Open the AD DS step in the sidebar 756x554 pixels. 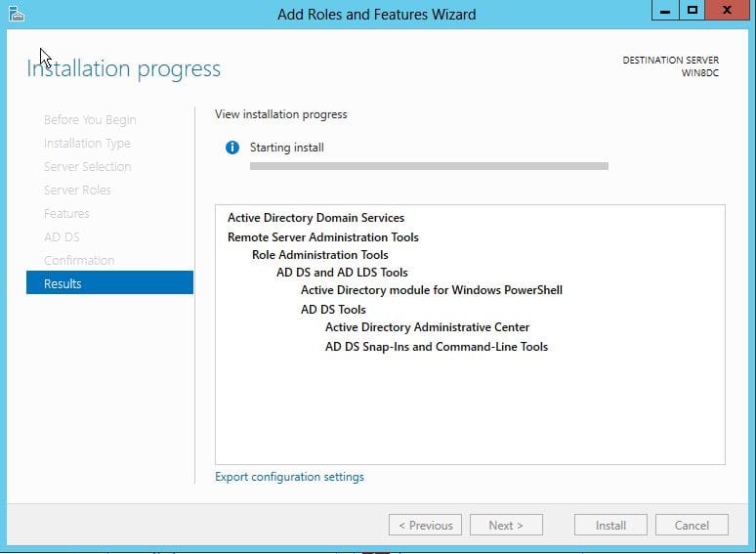coord(62,236)
